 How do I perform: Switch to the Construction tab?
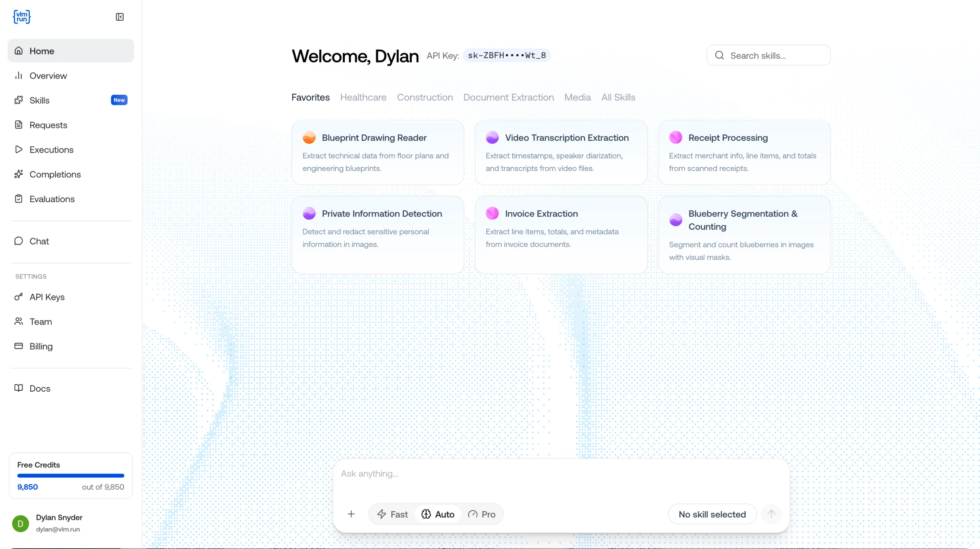tap(425, 97)
